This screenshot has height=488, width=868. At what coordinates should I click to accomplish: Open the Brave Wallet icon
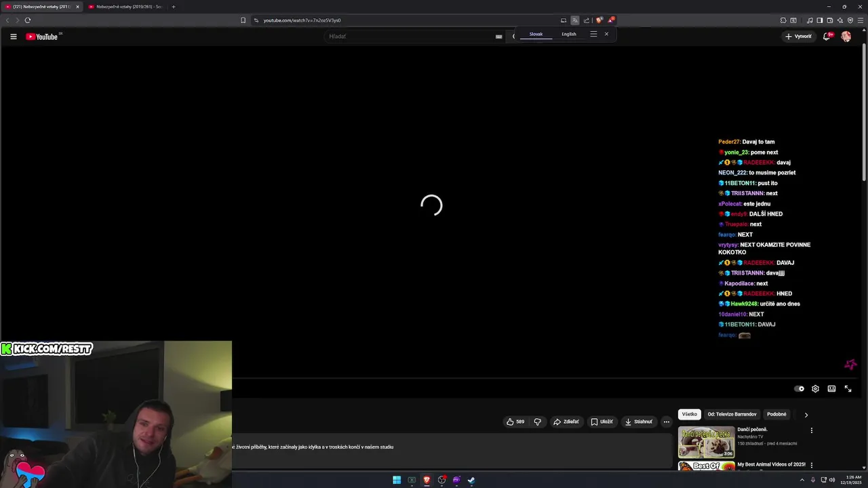[x=829, y=20]
